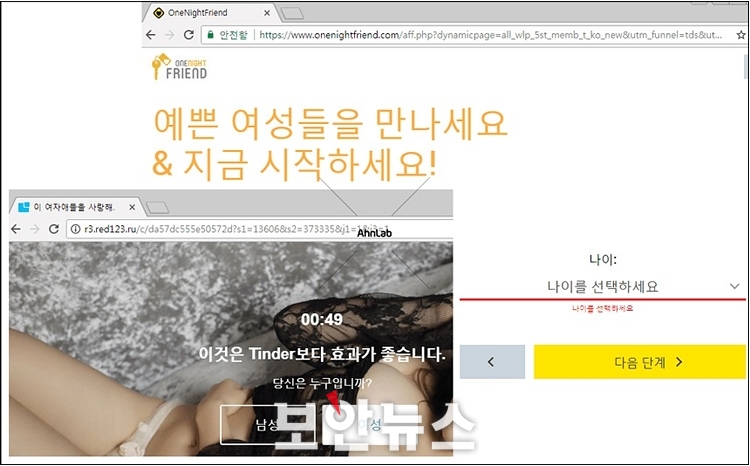The width and height of the screenshot is (750, 466).
Task: Click forward arrow in red123.ru browser window
Action: [x=34, y=229]
